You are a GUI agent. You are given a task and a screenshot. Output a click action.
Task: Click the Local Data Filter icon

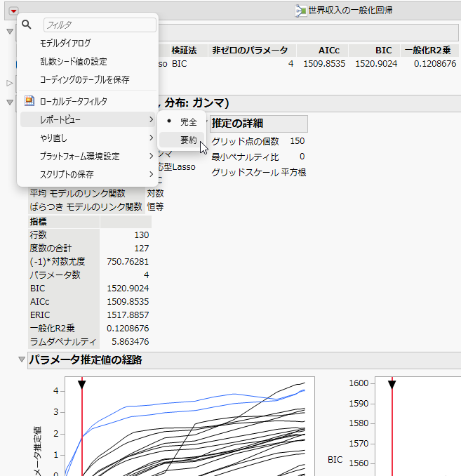[29, 101]
